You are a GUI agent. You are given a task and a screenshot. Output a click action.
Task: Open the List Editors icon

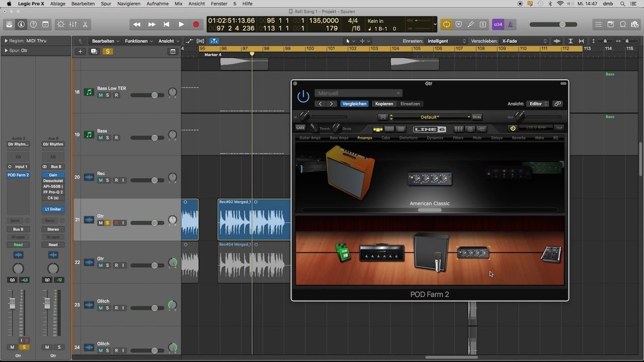599,24
